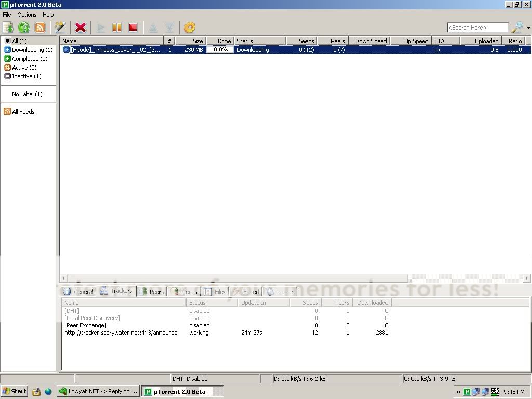
Task: Switch to the Peers tab
Action: point(152,291)
